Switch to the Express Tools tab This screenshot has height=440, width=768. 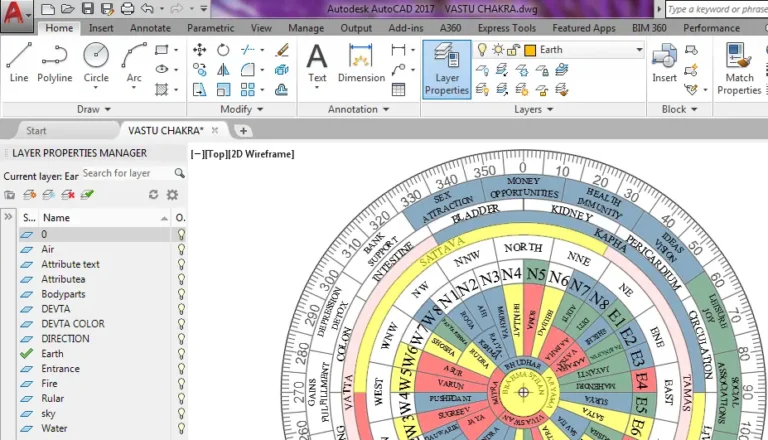pos(507,28)
